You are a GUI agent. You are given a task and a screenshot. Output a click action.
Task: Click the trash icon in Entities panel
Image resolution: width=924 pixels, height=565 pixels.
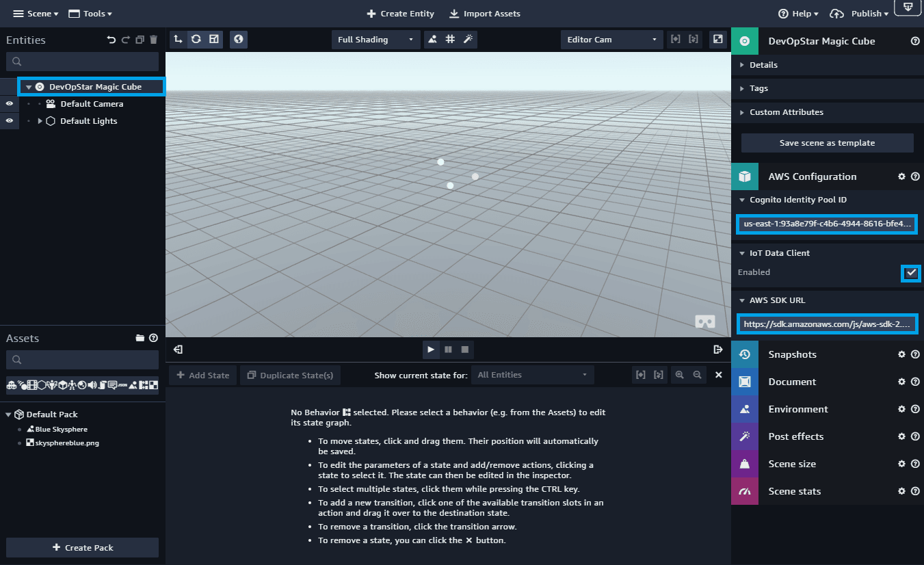153,40
